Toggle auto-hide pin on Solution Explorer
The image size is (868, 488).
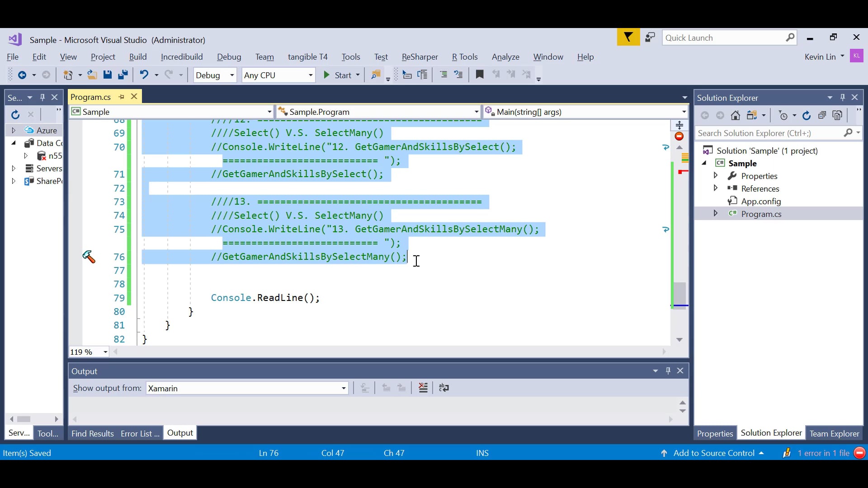click(843, 98)
